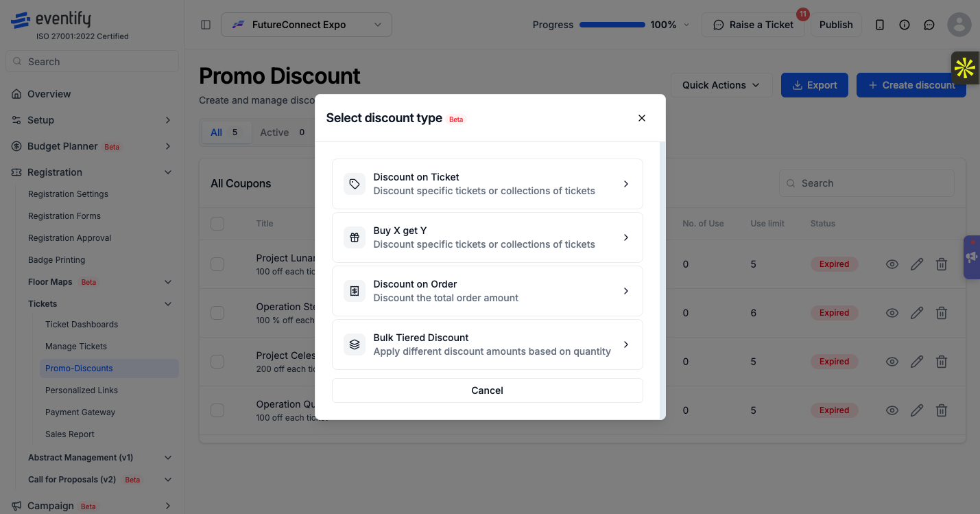Collapse the Registration sidebar section

coord(168,172)
